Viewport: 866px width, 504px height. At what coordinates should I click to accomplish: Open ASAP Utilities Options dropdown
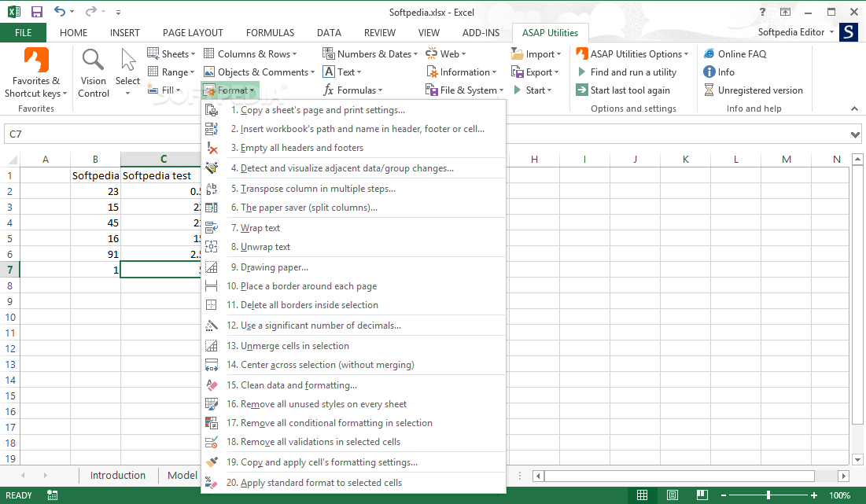point(632,53)
